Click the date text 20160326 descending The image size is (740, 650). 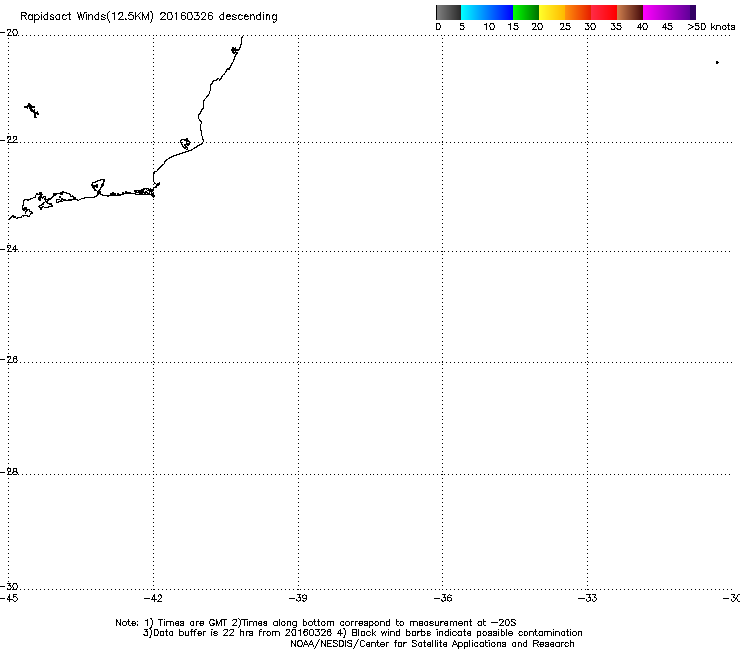[219, 17]
